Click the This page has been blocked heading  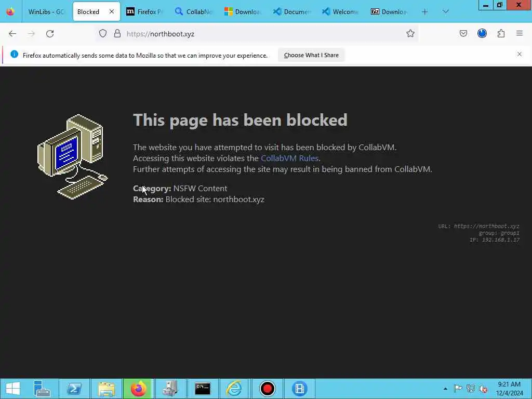pos(240,120)
